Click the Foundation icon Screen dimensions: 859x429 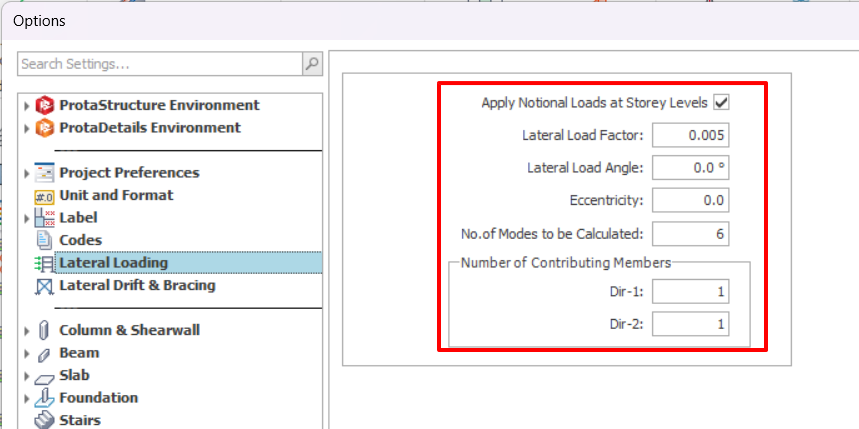point(44,398)
